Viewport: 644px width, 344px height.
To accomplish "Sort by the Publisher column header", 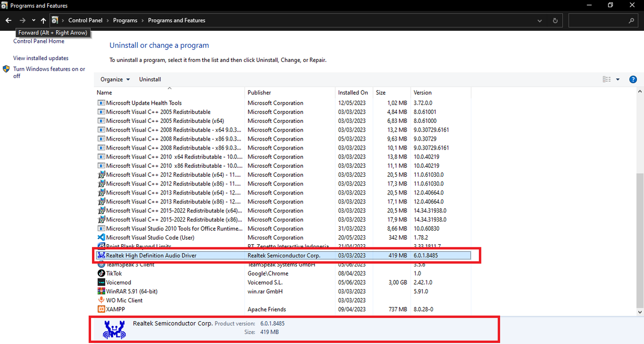I will [x=290, y=93].
